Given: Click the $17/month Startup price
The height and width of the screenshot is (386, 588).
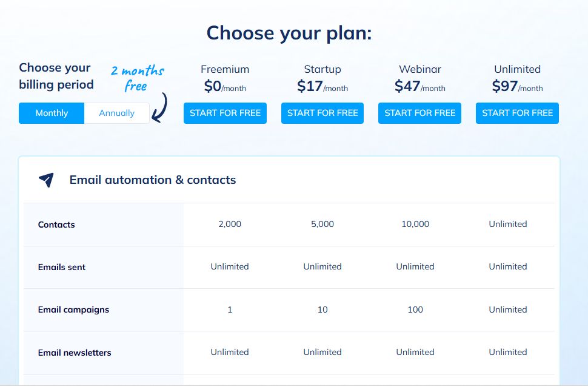Looking at the screenshot, I should coord(322,86).
